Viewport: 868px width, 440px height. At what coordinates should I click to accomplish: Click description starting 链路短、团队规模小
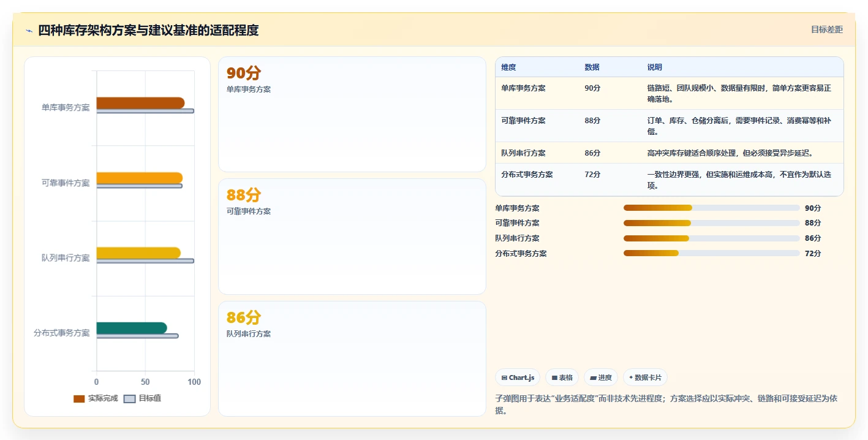739,93
